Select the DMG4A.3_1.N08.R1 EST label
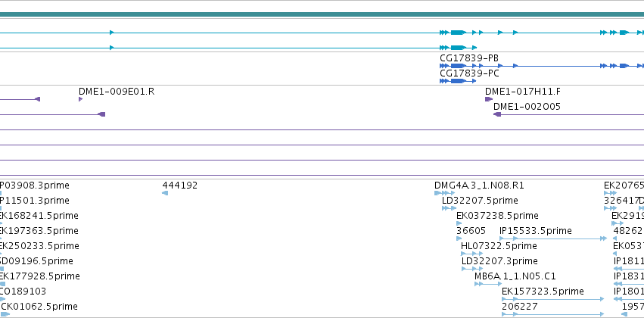The image size is (644, 318). point(479,185)
